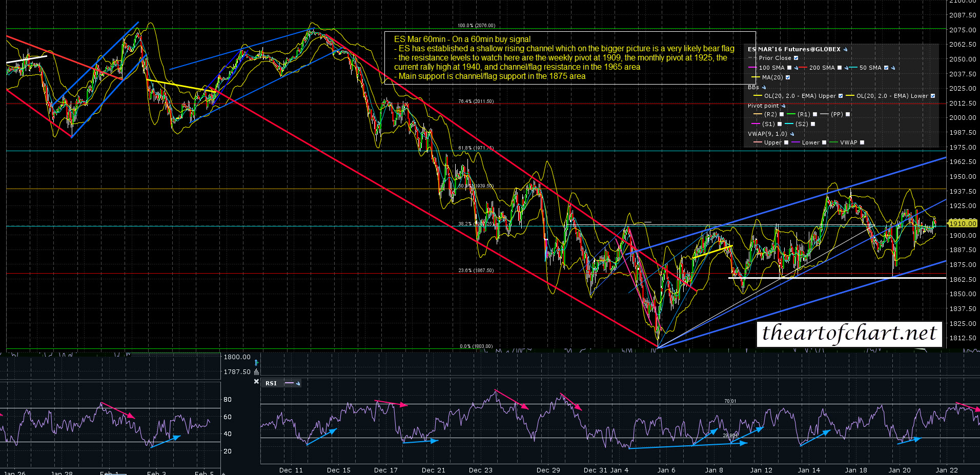The height and width of the screenshot is (475, 980).
Task: Click the 100 SMA settings wrench
Action: point(796,68)
